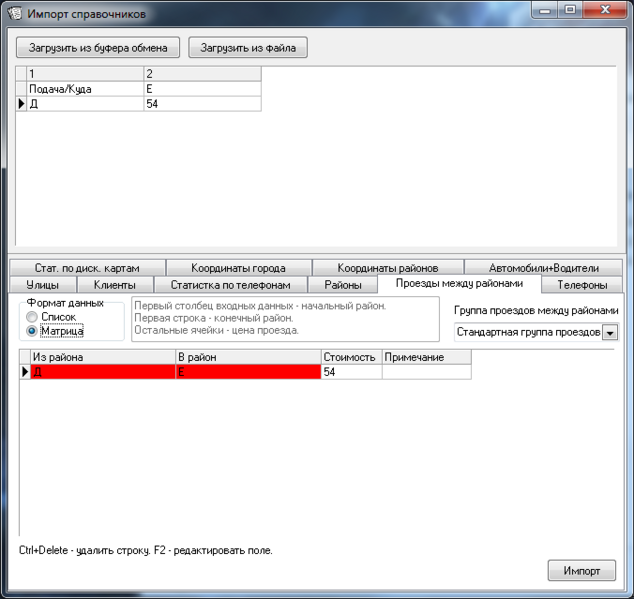Open the "Телефоны" tab
Screen dimensions: 634x599
pyautogui.click(x=582, y=285)
